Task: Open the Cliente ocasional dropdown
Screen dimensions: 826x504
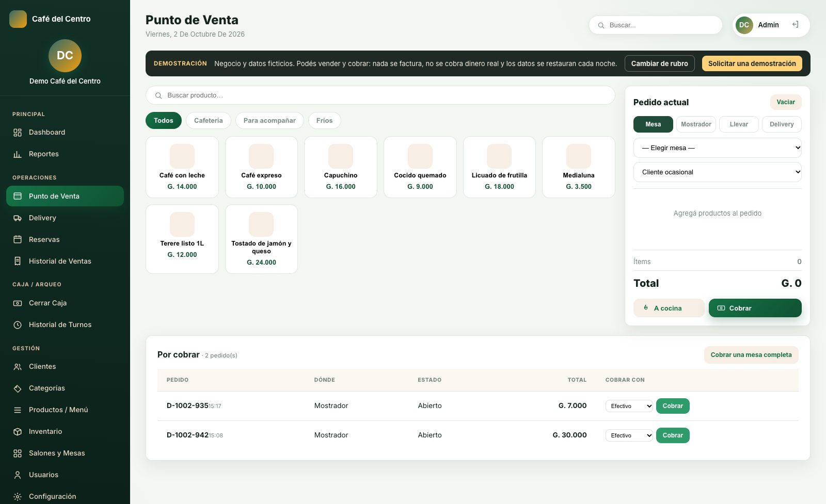Action: coord(718,172)
